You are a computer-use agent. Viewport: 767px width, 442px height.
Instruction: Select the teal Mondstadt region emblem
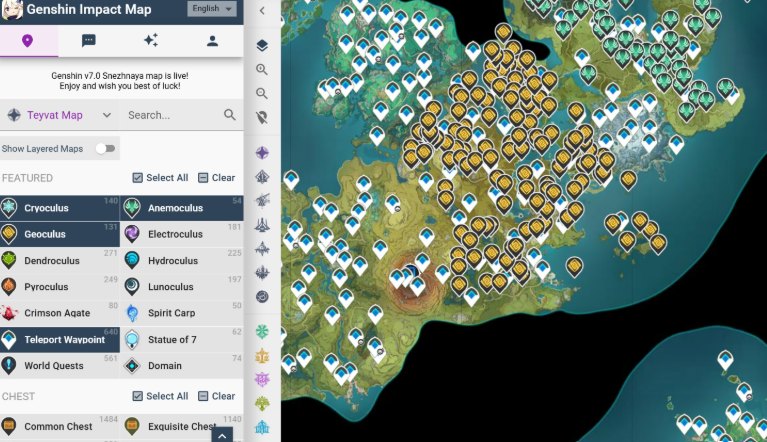coord(262,332)
